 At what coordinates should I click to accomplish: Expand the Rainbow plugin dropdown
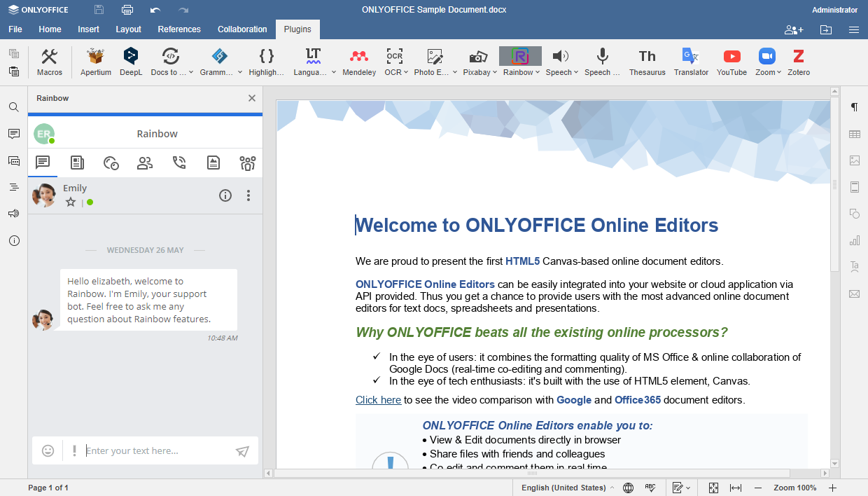pyautogui.click(x=538, y=72)
